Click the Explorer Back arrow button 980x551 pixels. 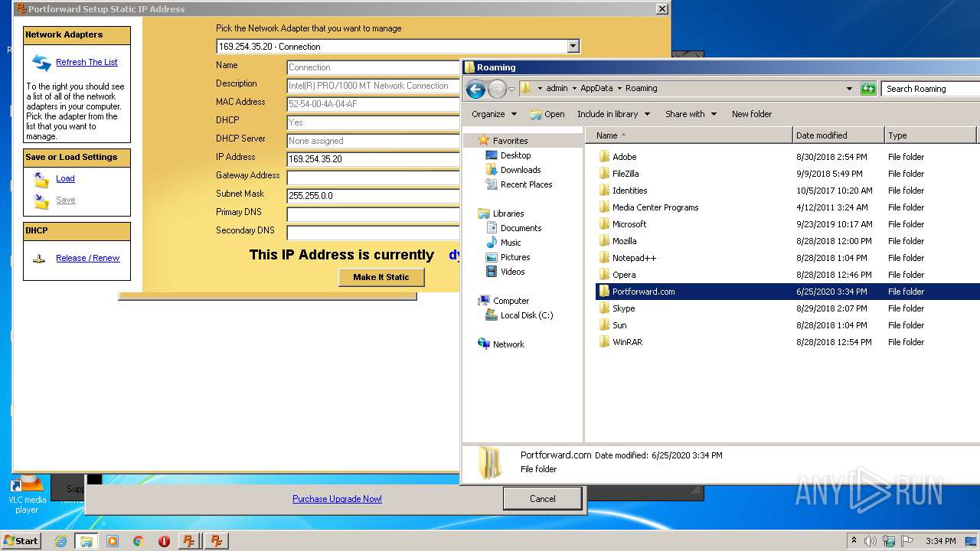475,89
